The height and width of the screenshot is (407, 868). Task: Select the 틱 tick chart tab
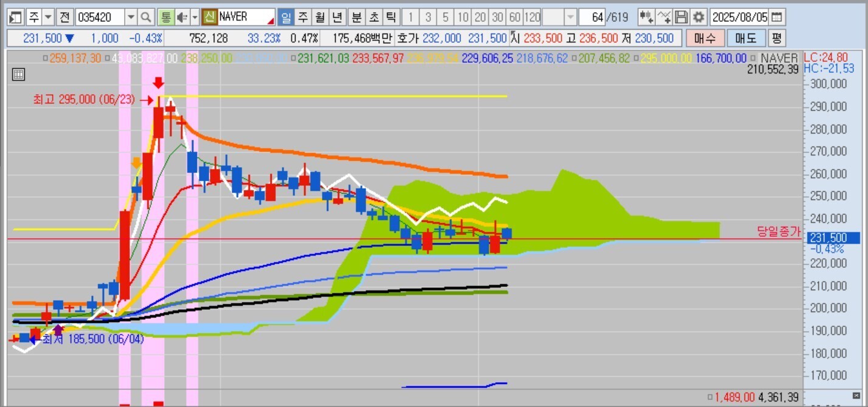(x=391, y=17)
